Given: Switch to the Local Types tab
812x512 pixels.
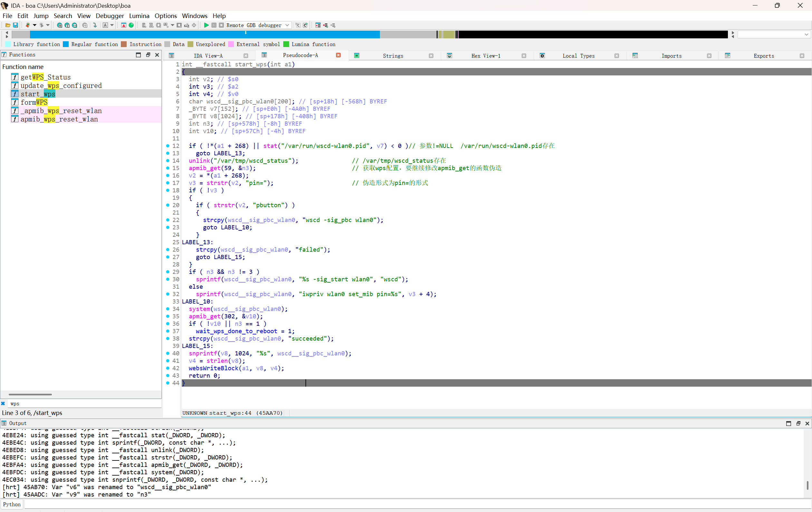Looking at the screenshot, I should pos(578,56).
